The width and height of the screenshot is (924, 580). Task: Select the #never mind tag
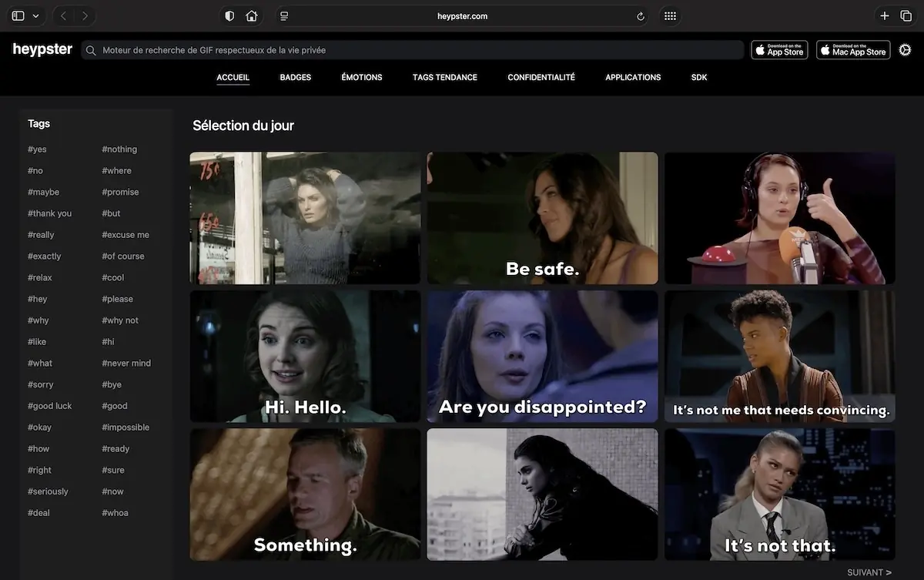(126, 363)
